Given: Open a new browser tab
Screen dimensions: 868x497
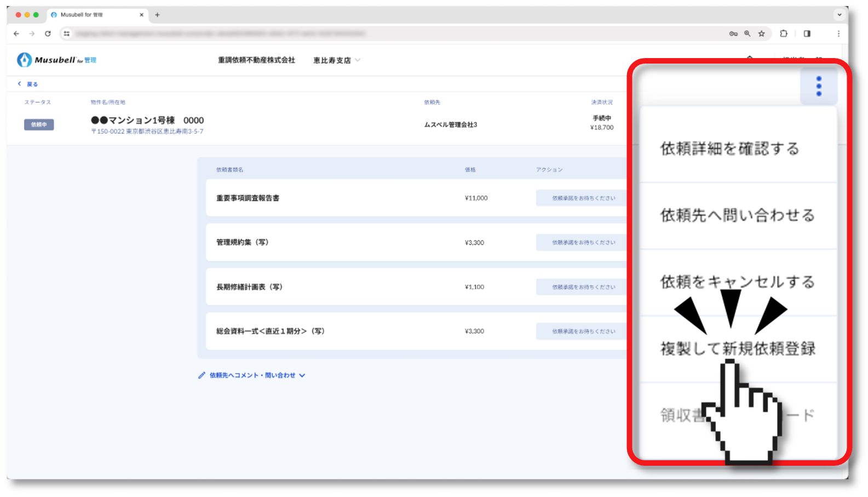Looking at the screenshot, I should coord(157,15).
